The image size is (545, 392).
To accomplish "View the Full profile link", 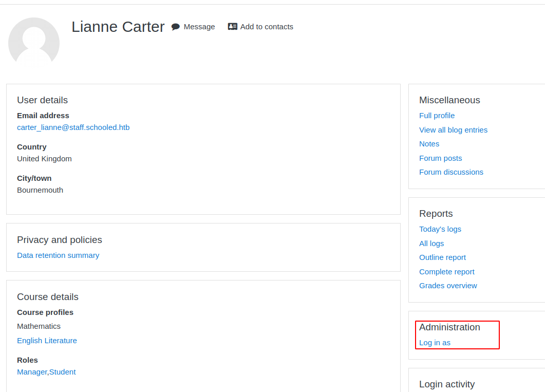I will [437, 116].
